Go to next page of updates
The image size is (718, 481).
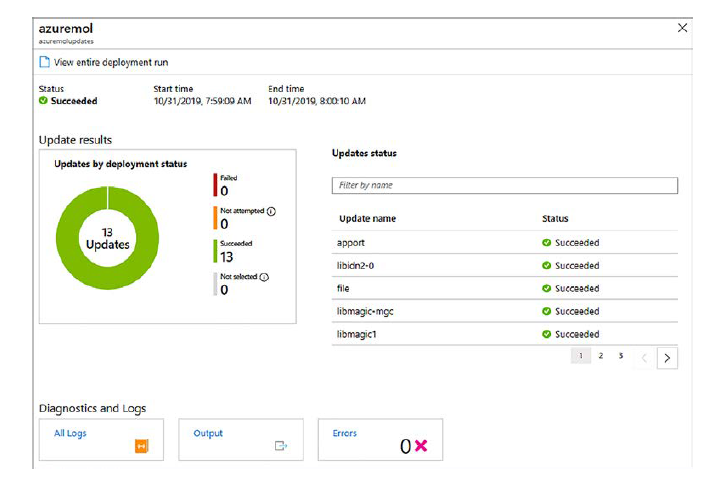coord(667,357)
